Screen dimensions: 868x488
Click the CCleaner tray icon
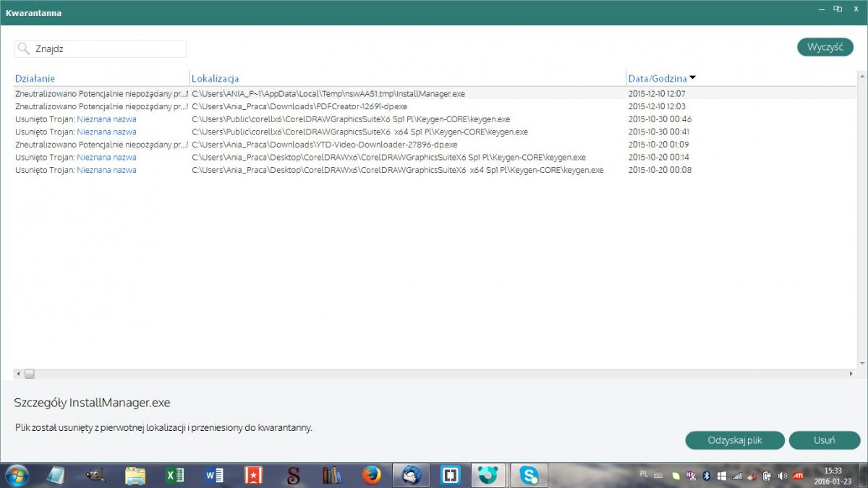click(752, 476)
